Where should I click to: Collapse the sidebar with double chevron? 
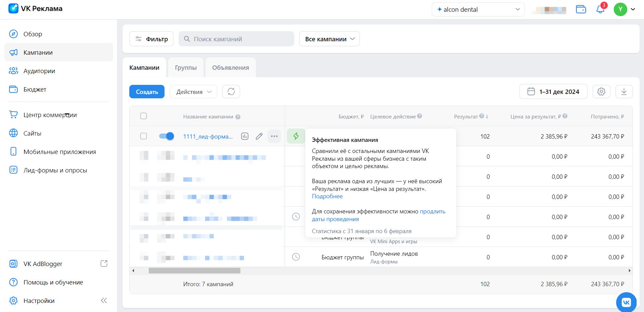click(104, 301)
